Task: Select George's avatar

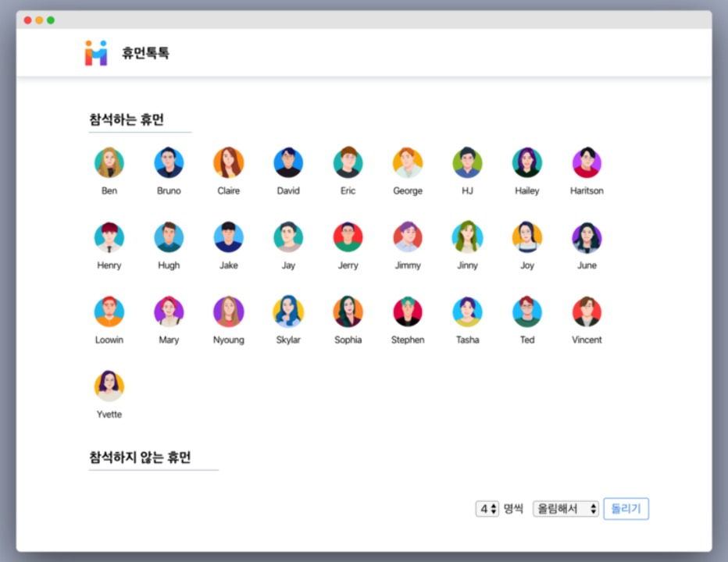Action: tap(408, 162)
